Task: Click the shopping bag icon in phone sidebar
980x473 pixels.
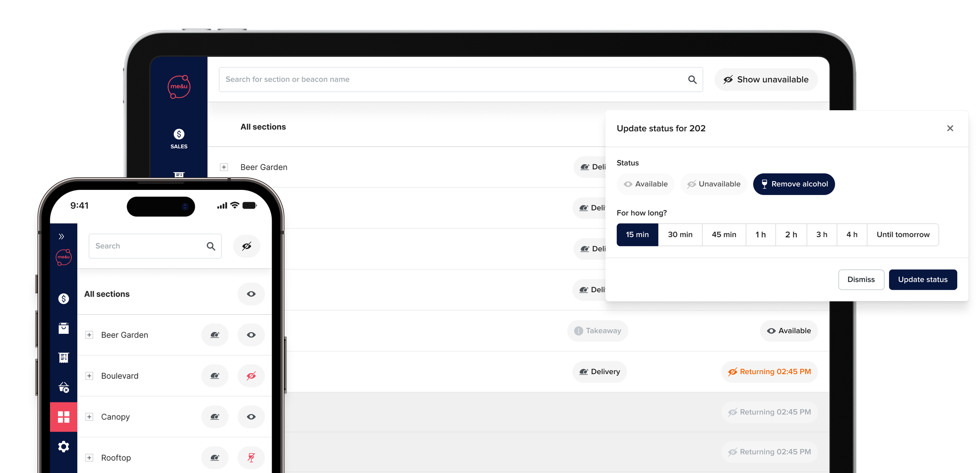Action: [64, 328]
